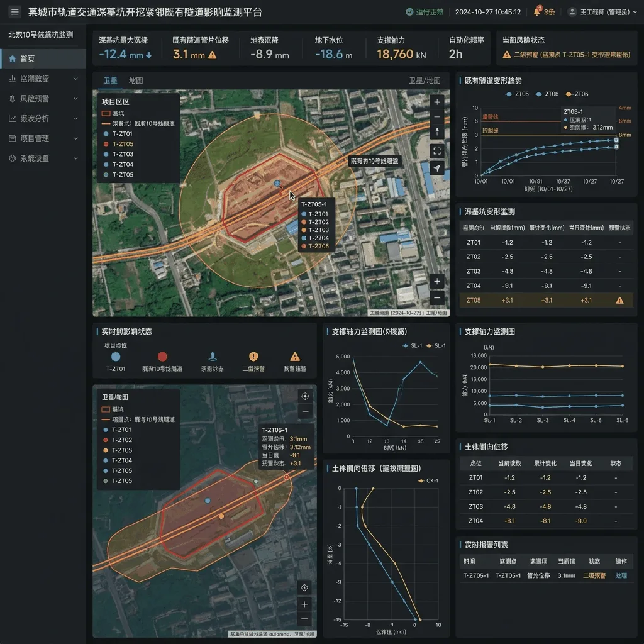
Task: Open the hamburger menu in header
Action: point(15,12)
